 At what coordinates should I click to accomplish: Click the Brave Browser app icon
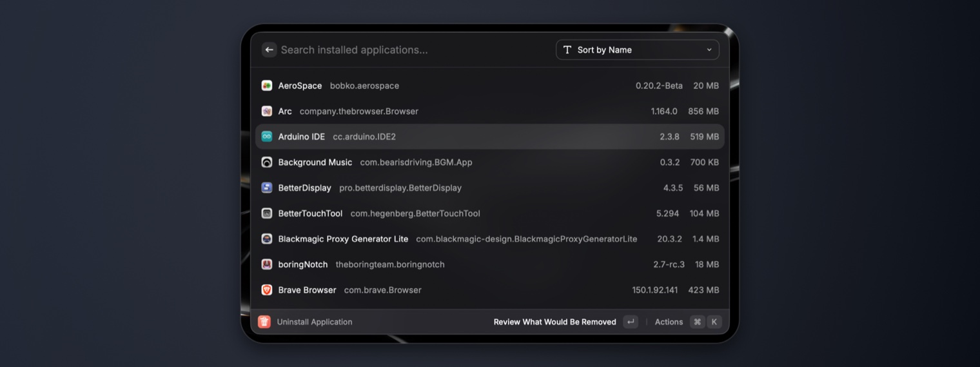point(266,290)
